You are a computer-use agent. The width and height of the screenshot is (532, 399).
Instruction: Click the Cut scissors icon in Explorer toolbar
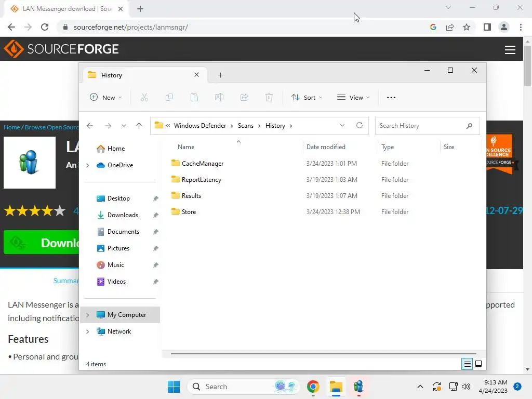144,97
